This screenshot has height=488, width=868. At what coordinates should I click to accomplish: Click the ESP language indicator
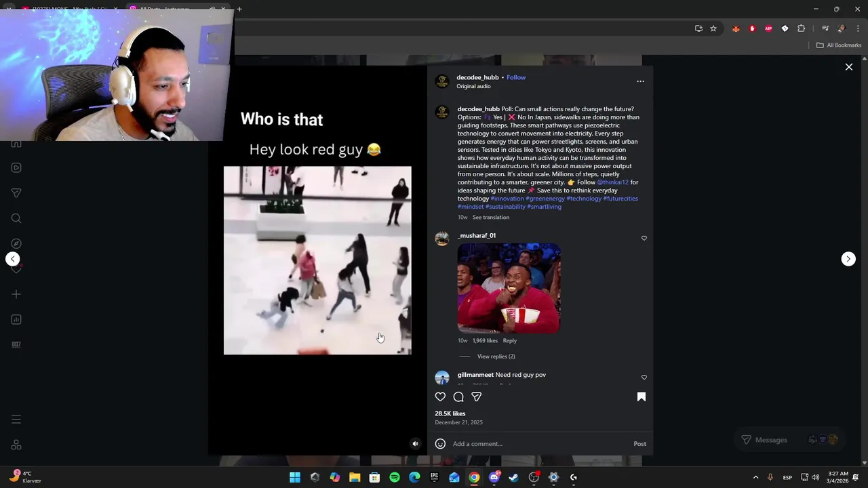pos(787,477)
